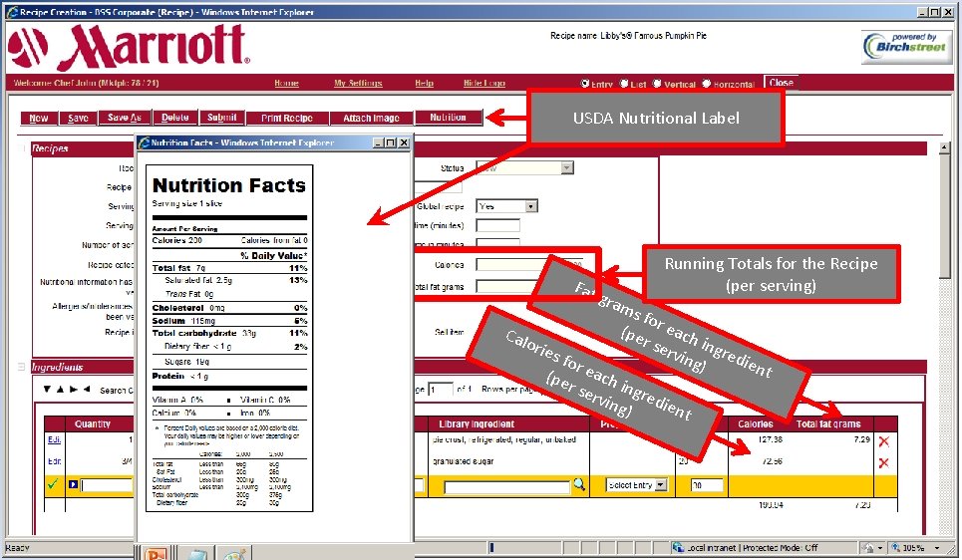Click the Attach Image button
This screenshot has height=560, width=962.
point(371,118)
